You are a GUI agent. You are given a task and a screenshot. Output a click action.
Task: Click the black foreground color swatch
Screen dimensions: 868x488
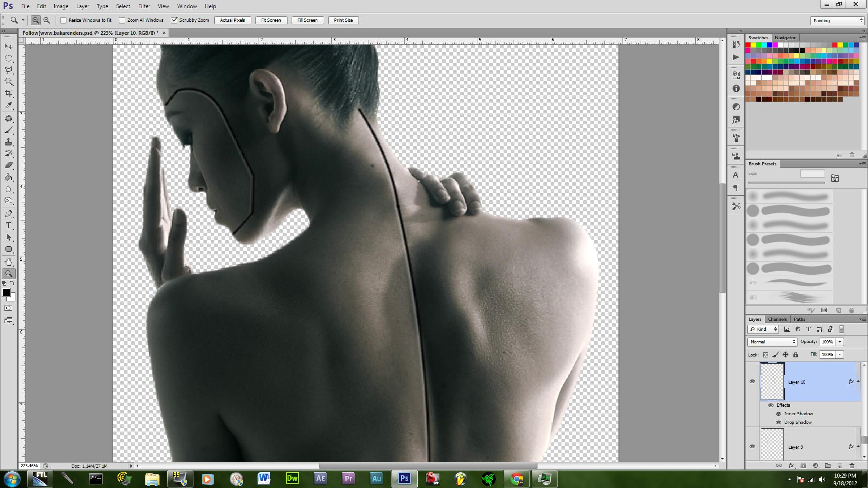coord(6,292)
